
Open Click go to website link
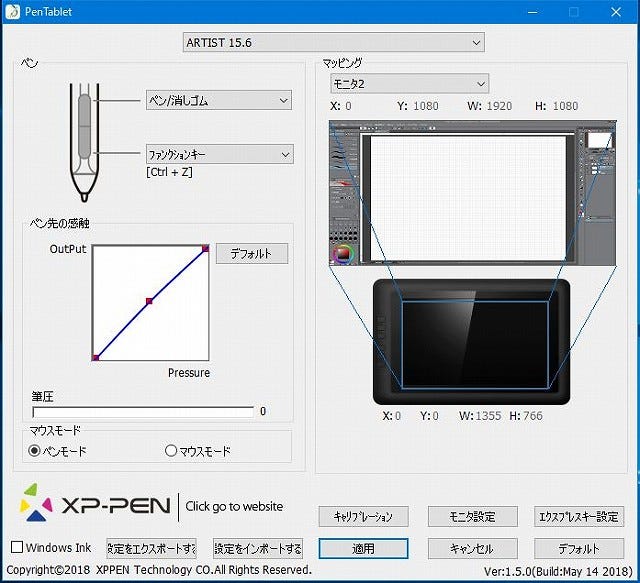pyautogui.click(x=234, y=506)
